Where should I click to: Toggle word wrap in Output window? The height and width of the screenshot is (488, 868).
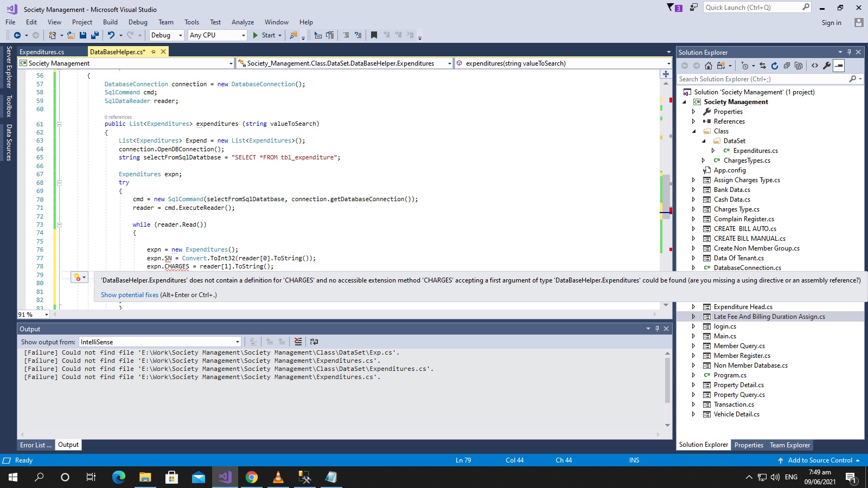314,342
